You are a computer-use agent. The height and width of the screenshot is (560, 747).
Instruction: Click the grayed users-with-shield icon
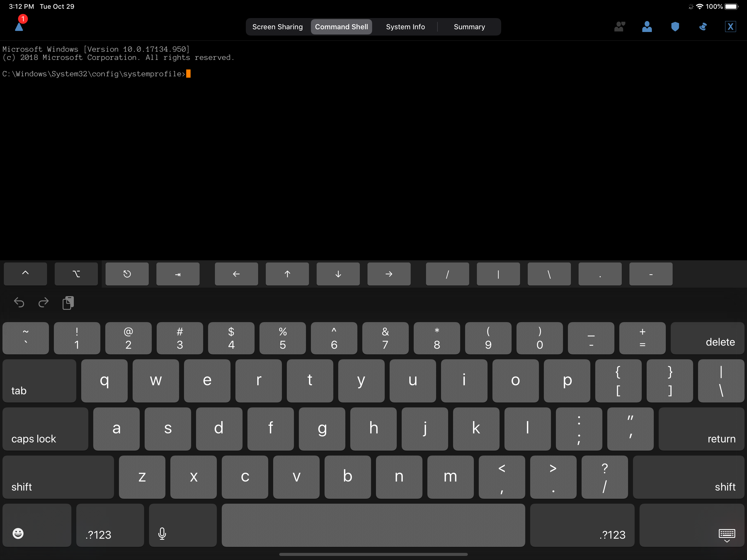[x=619, y=27]
